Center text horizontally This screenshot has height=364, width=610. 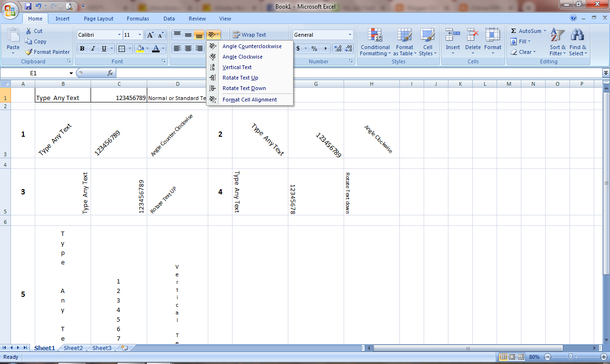pyautogui.click(x=188, y=48)
